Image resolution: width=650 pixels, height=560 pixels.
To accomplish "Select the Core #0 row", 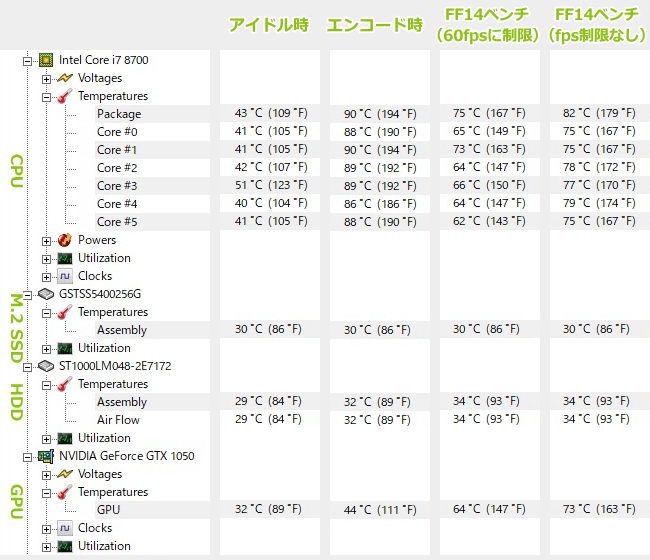I will [152, 132].
